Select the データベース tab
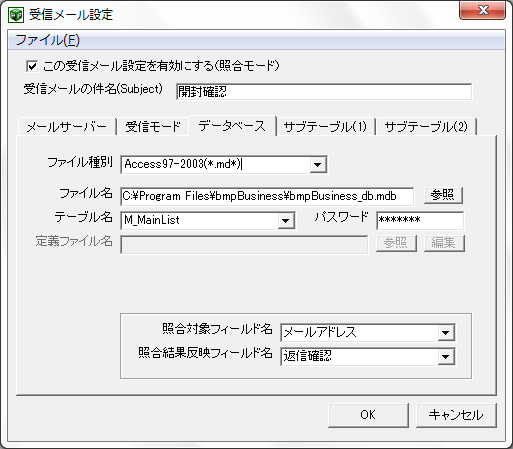 coord(232,126)
